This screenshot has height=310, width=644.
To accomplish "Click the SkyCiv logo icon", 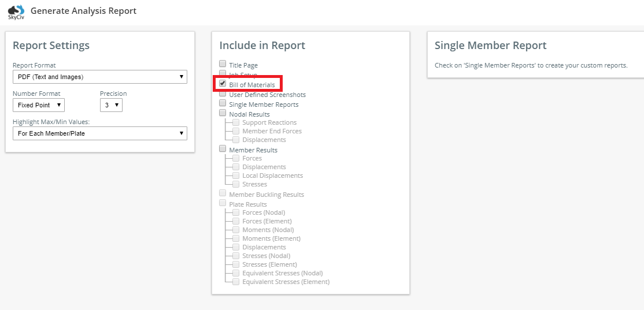I will (16, 12).
